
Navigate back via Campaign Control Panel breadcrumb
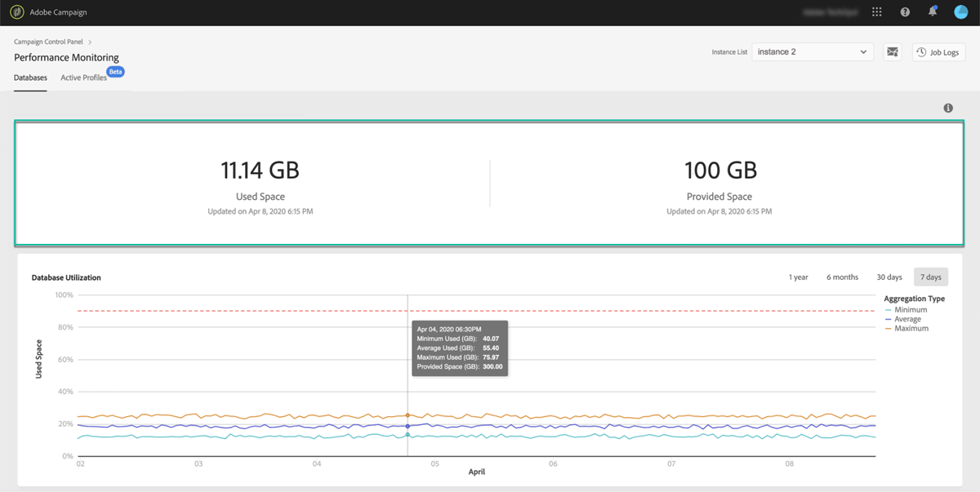[x=49, y=42]
